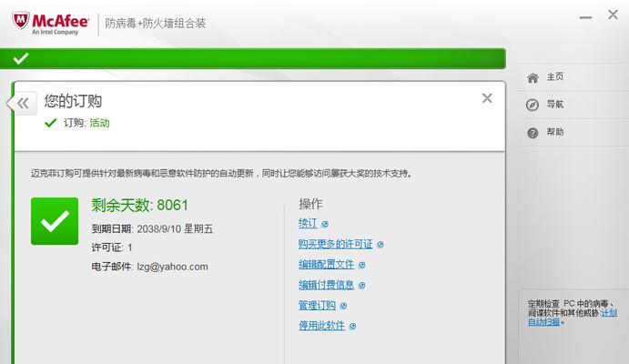Open 编辑配置文件 link
629x364 pixels.
[x=326, y=265]
